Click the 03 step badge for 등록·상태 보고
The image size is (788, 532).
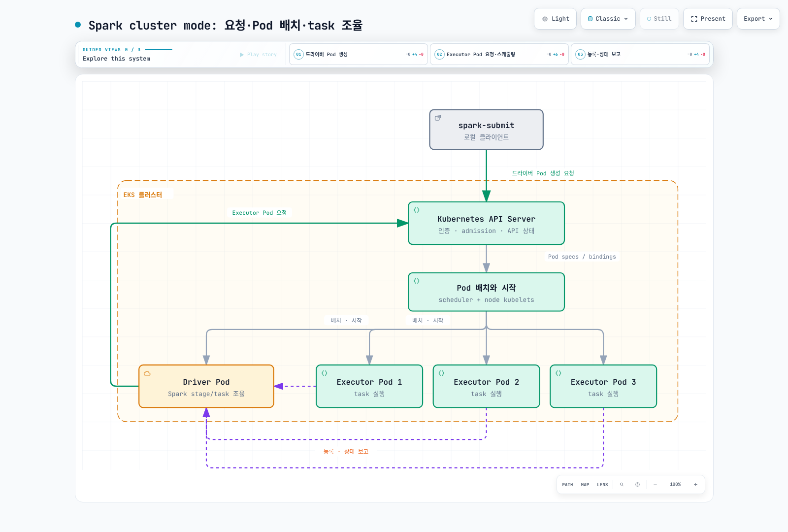point(580,54)
